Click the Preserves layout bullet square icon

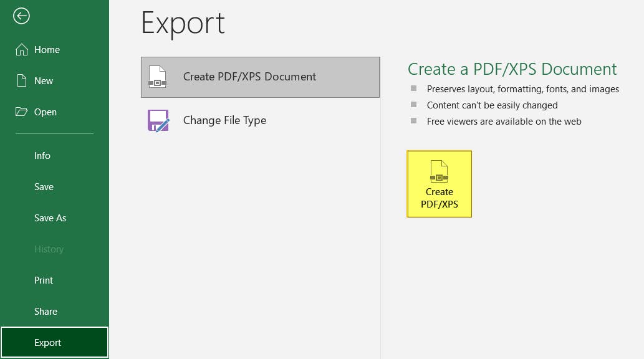413,88
